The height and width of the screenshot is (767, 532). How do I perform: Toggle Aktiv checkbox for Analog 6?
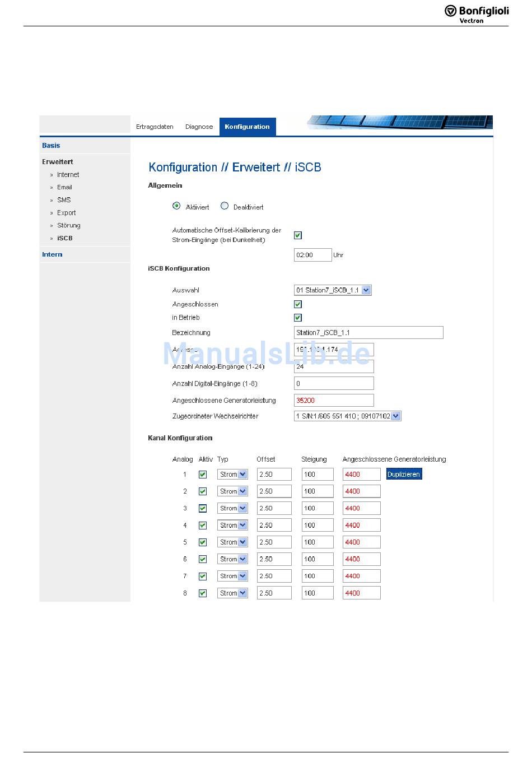(x=203, y=559)
